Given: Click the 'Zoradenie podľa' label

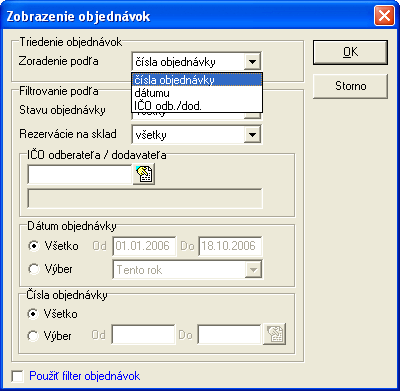Looking at the screenshot, I should (x=59, y=61).
